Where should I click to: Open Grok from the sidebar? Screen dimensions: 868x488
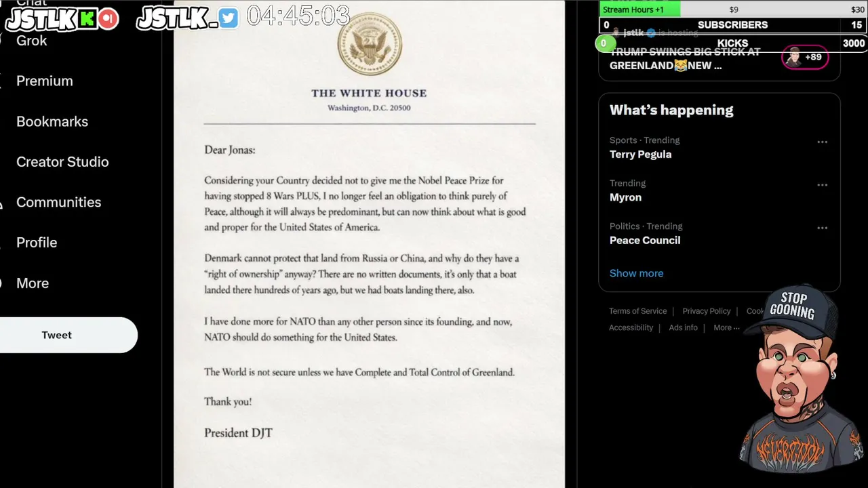31,41
